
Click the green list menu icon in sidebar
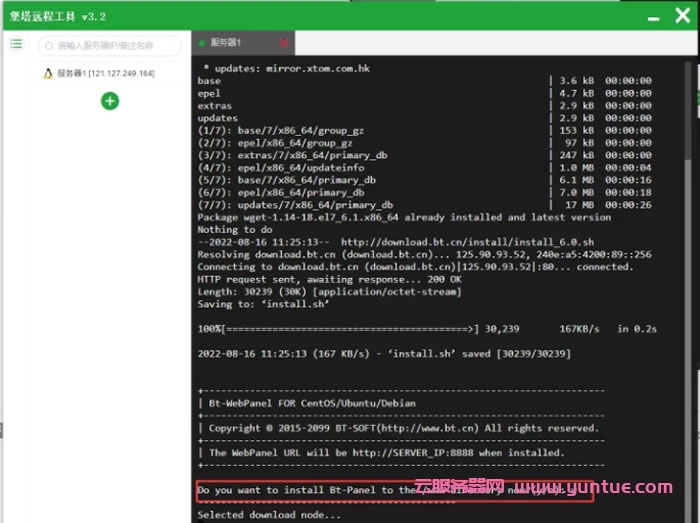coord(16,44)
